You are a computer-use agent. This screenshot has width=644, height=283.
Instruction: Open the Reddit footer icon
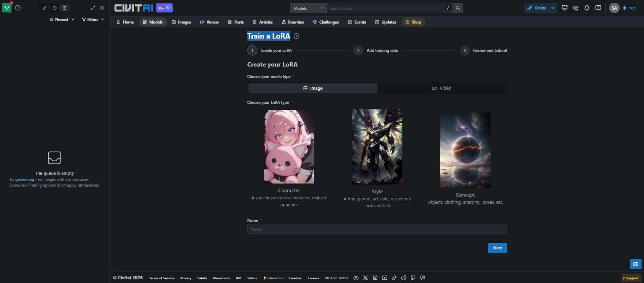(404, 278)
